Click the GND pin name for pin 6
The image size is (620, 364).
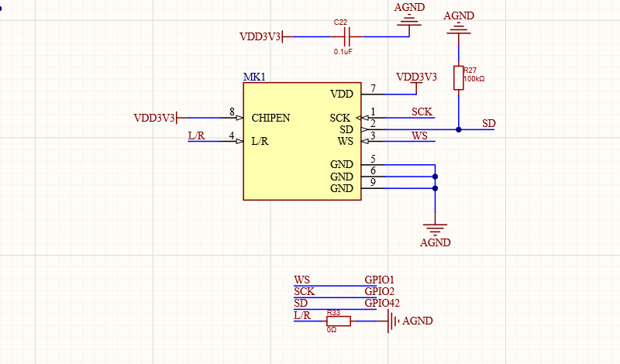pos(342,177)
